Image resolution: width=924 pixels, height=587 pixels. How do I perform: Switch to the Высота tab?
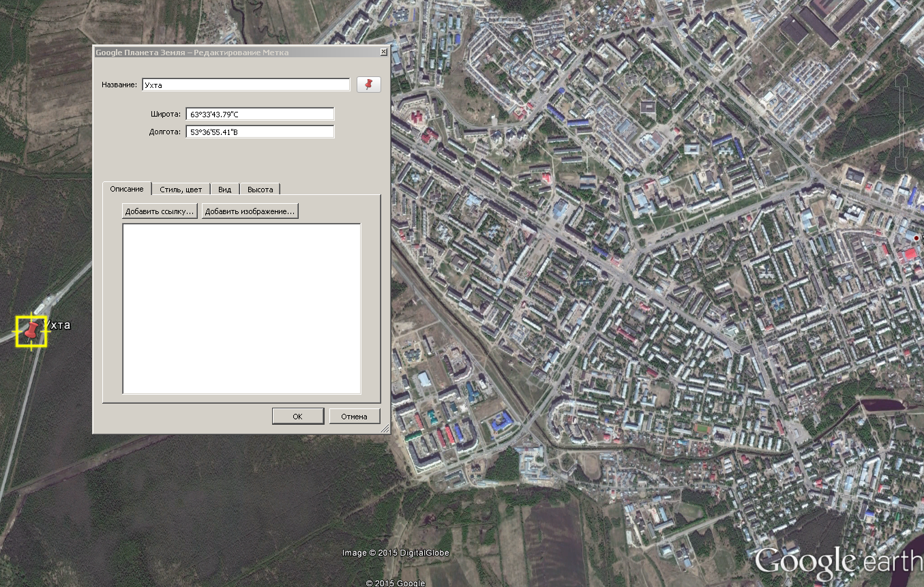260,190
